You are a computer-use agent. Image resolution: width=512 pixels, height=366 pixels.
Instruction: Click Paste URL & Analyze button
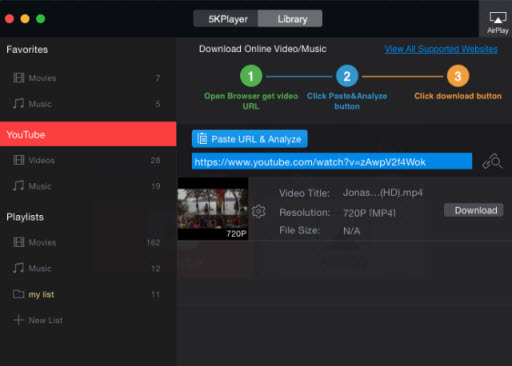pyautogui.click(x=250, y=139)
